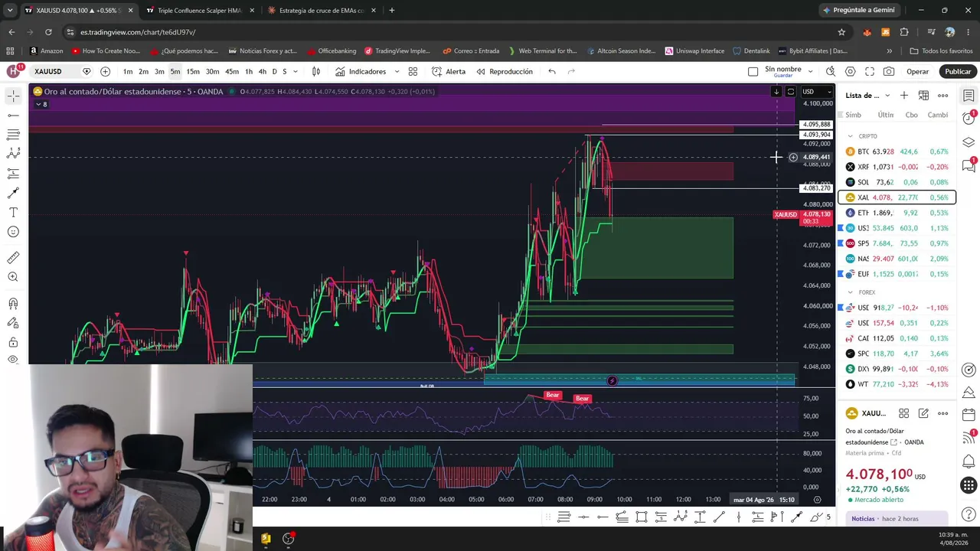Collapse the CRIPTO watchlist section
This screenshot has width=980, height=551.
(850, 136)
